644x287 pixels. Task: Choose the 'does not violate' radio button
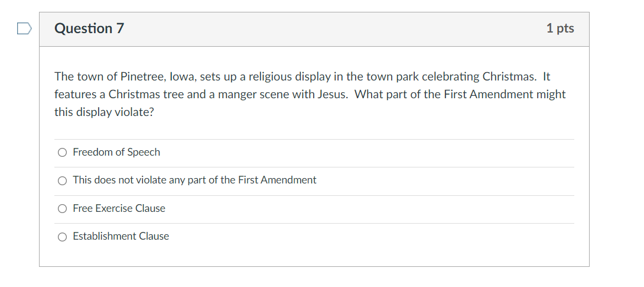pos(62,180)
